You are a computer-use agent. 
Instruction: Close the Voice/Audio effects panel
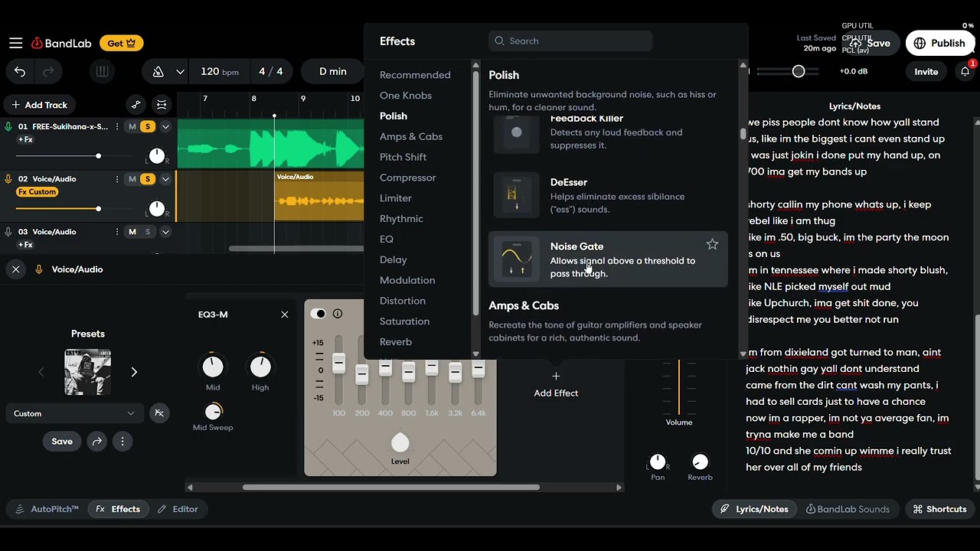[x=15, y=269]
